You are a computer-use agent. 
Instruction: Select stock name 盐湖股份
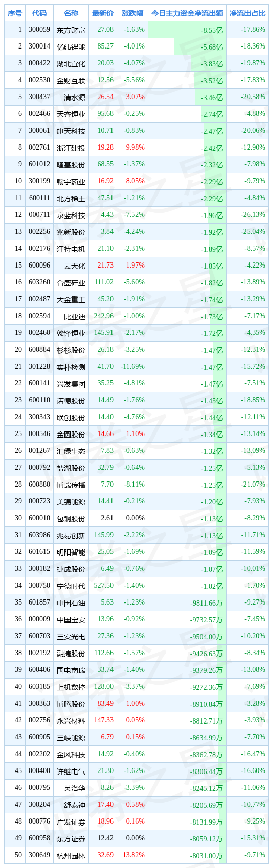tap(71, 468)
